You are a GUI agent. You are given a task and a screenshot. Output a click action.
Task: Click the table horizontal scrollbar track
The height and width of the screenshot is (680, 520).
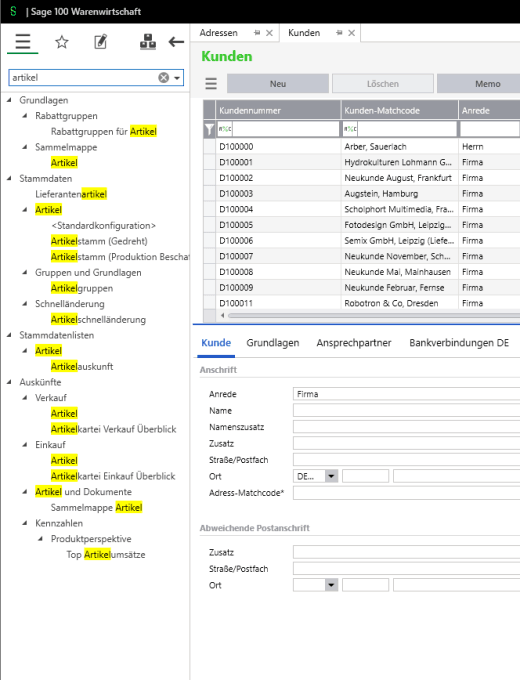373,315
